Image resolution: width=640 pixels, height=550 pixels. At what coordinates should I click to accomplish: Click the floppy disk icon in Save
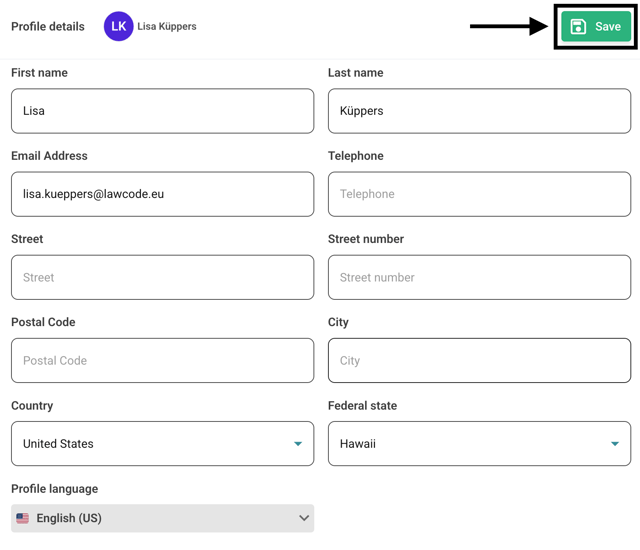[578, 27]
